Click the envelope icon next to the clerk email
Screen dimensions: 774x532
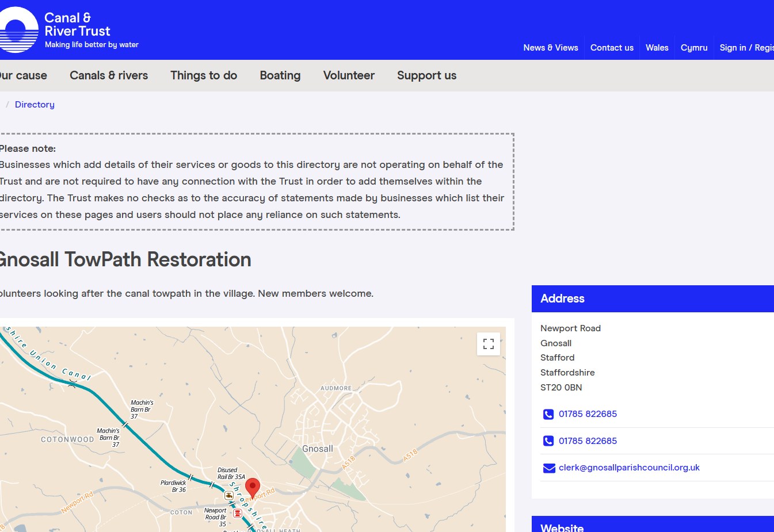pyautogui.click(x=548, y=468)
